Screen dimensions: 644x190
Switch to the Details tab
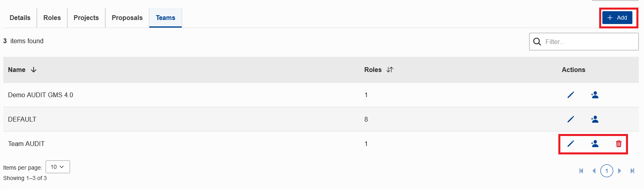20,18
